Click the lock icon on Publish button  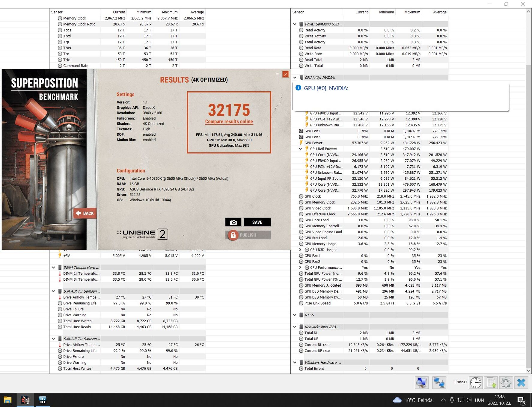tap(233, 235)
